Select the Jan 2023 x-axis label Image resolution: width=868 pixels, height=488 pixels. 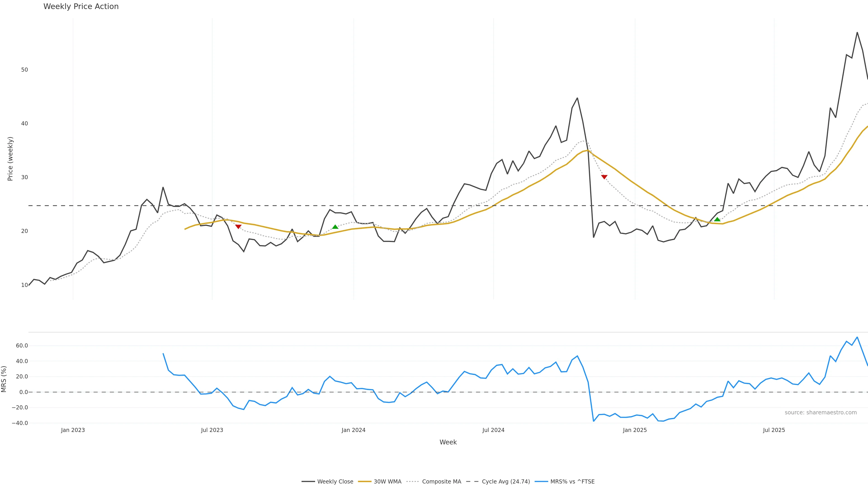[73, 430]
